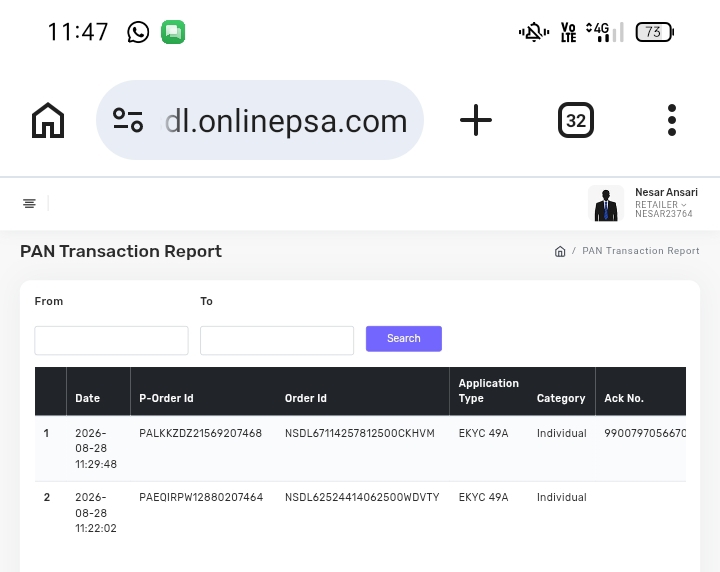Open browser three-dot overflow menu

tap(672, 120)
